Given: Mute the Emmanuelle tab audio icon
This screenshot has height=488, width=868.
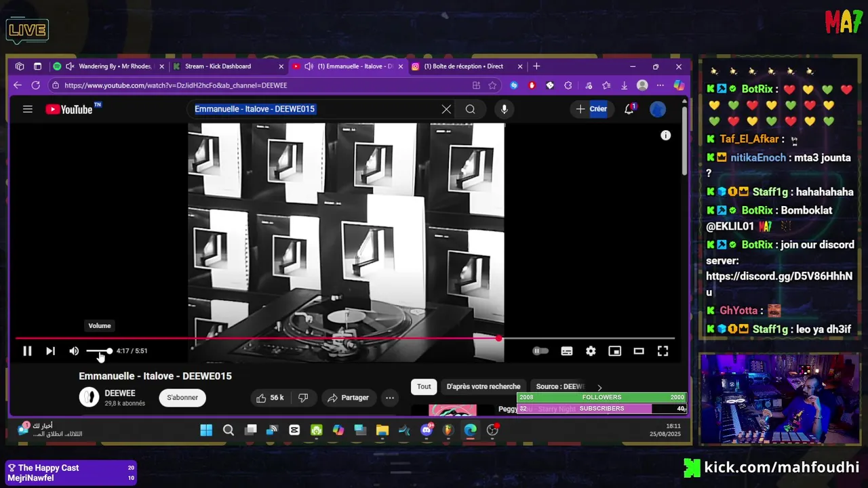Looking at the screenshot, I should click(309, 66).
